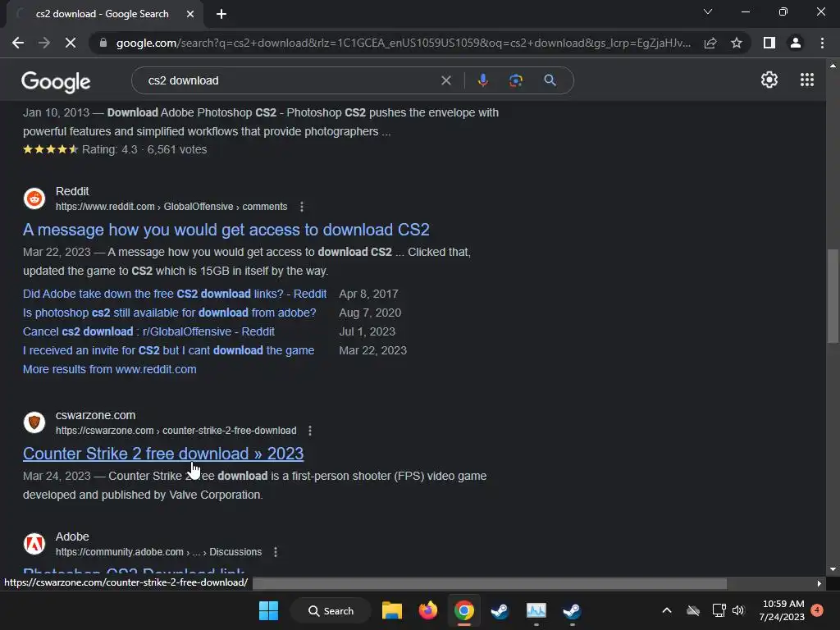Open File Explorer from taskbar
This screenshot has height=630, width=840.
coord(391,610)
